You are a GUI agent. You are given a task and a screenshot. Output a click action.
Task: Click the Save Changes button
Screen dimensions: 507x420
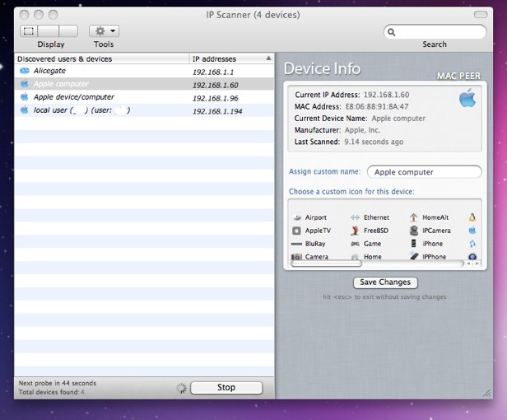coord(385,282)
